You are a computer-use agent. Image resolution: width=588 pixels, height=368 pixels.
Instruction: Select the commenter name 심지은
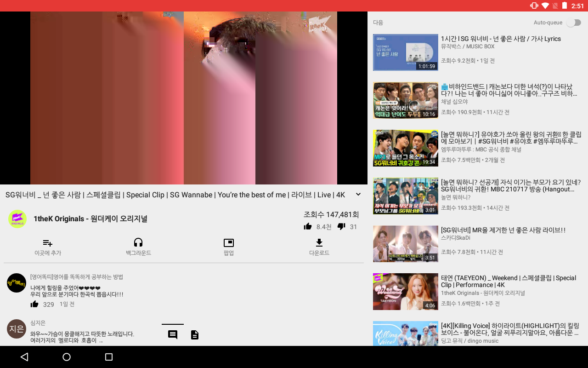tap(38, 323)
